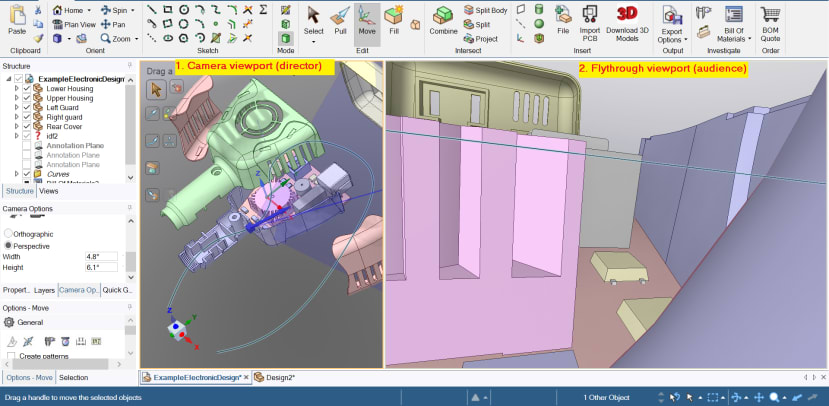Toggle Upper Housing visibility checkbox
Screen dimensions: 829x406
click(x=27, y=98)
